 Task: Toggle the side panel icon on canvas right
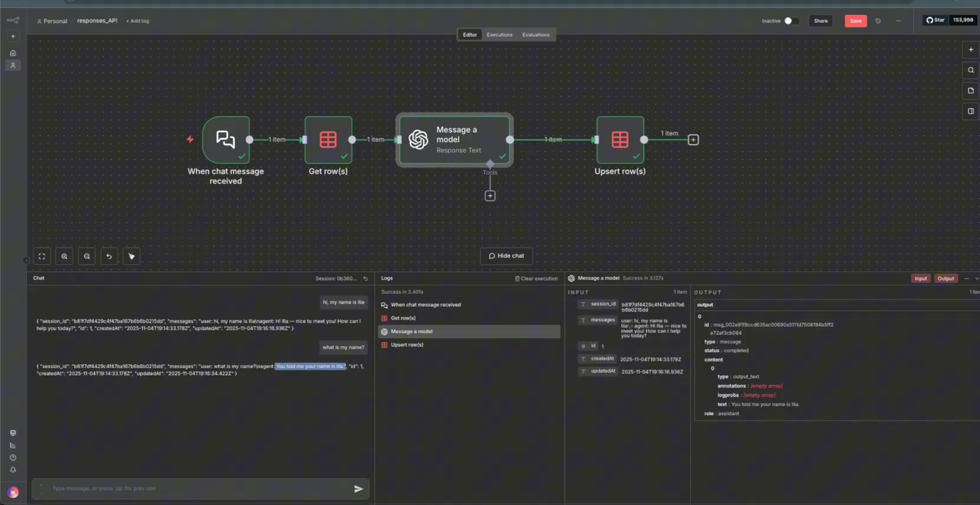point(971,111)
